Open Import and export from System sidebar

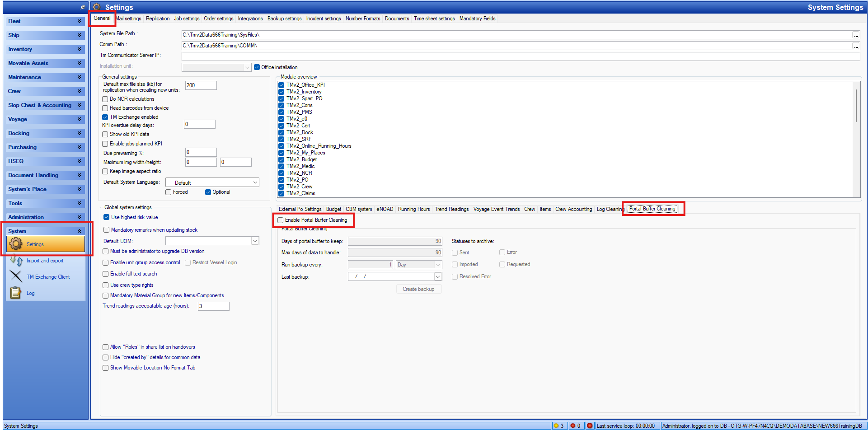[x=45, y=261]
